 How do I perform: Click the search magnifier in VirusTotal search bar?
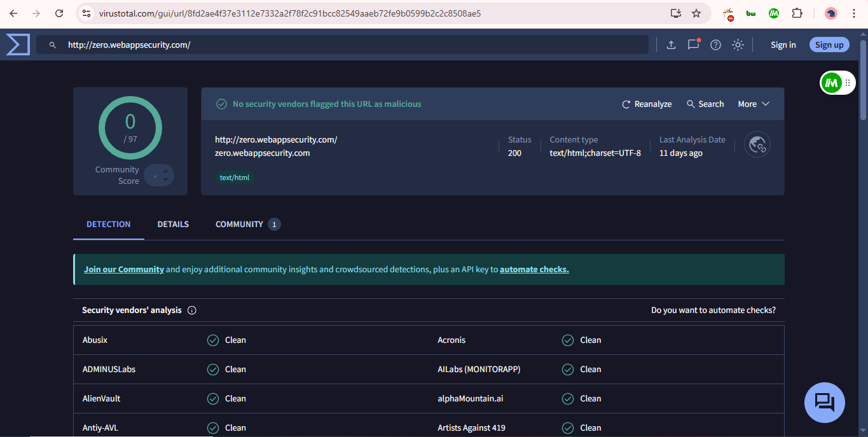click(x=53, y=45)
